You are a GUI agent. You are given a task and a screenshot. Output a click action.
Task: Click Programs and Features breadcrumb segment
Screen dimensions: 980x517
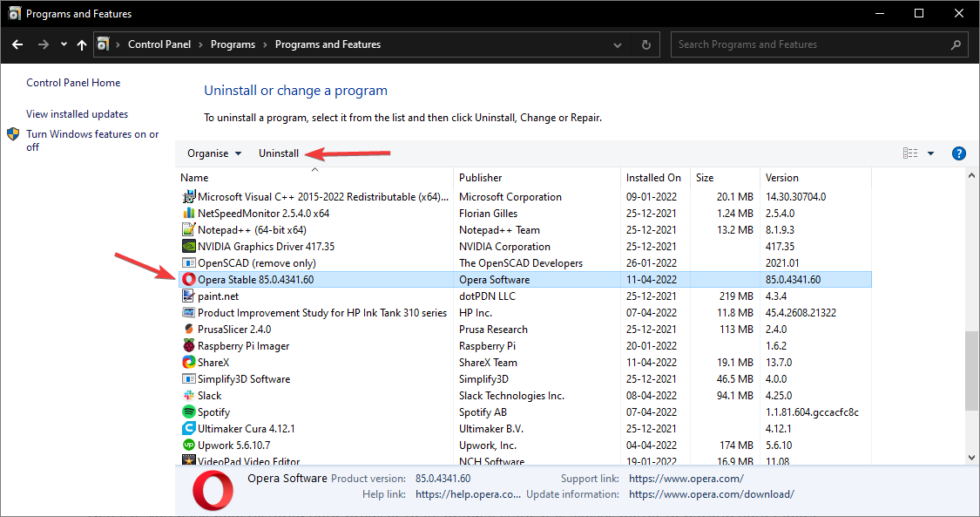pos(328,44)
